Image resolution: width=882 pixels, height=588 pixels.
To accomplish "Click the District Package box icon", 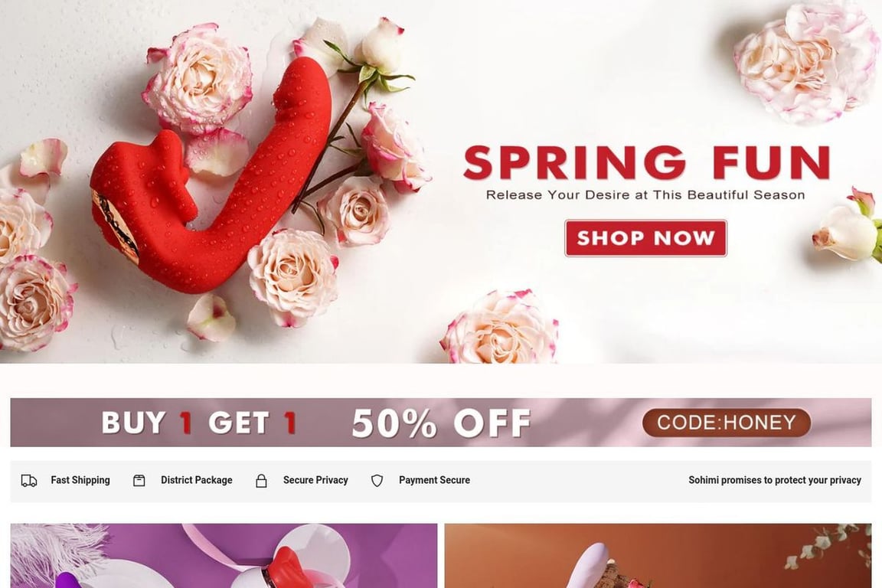I will (139, 481).
